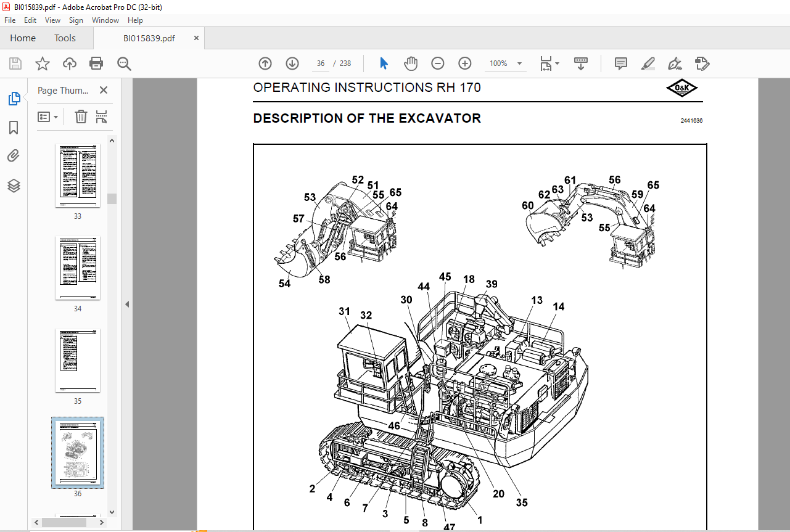Switch to the Home tab
Image resolution: width=790 pixels, height=532 pixels.
point(23,38)
